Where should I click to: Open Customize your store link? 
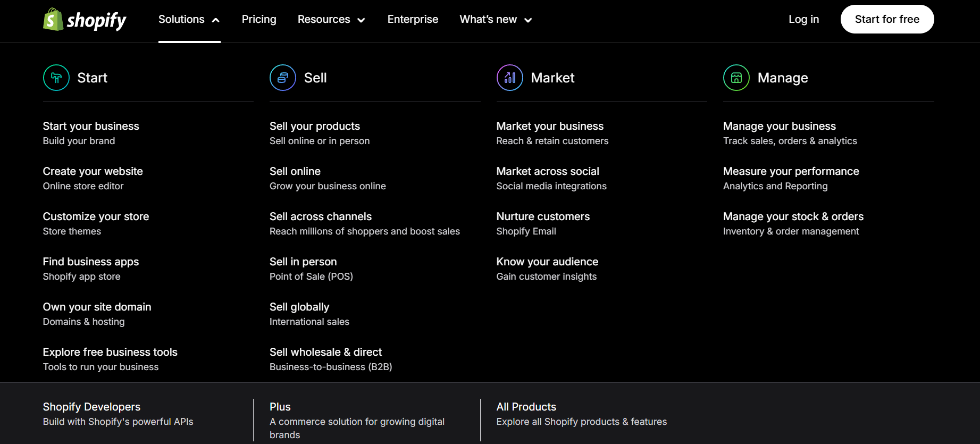point(96,216)
